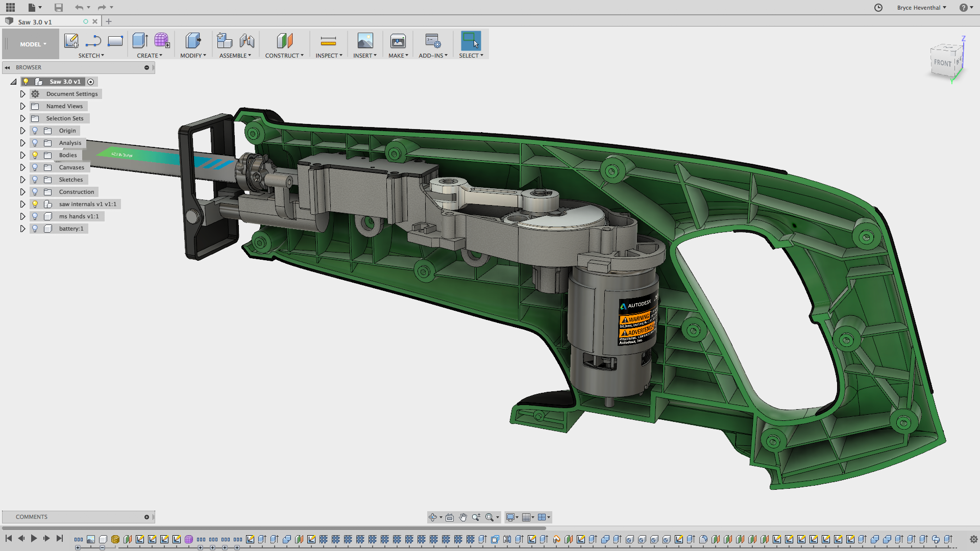Expand the Document Settings node
The width and height of the screenshot is (980, 551).
[22, 94]
